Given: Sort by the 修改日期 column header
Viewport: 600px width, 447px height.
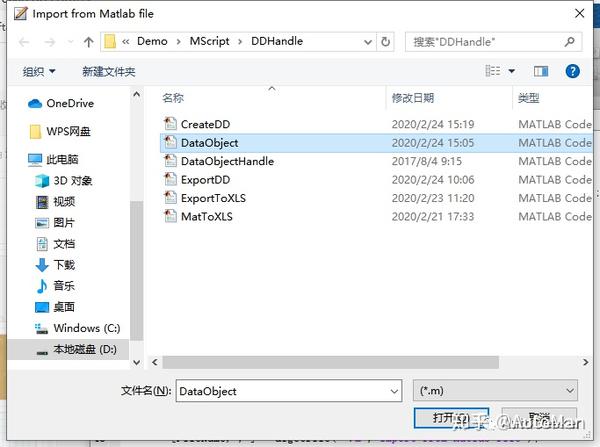Looking at the screenshot, I should point(413,98).
